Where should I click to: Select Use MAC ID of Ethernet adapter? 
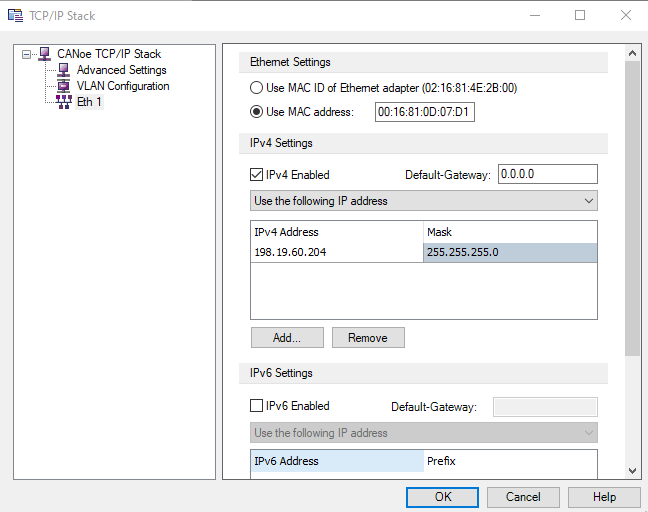click(x=256, y=88)
